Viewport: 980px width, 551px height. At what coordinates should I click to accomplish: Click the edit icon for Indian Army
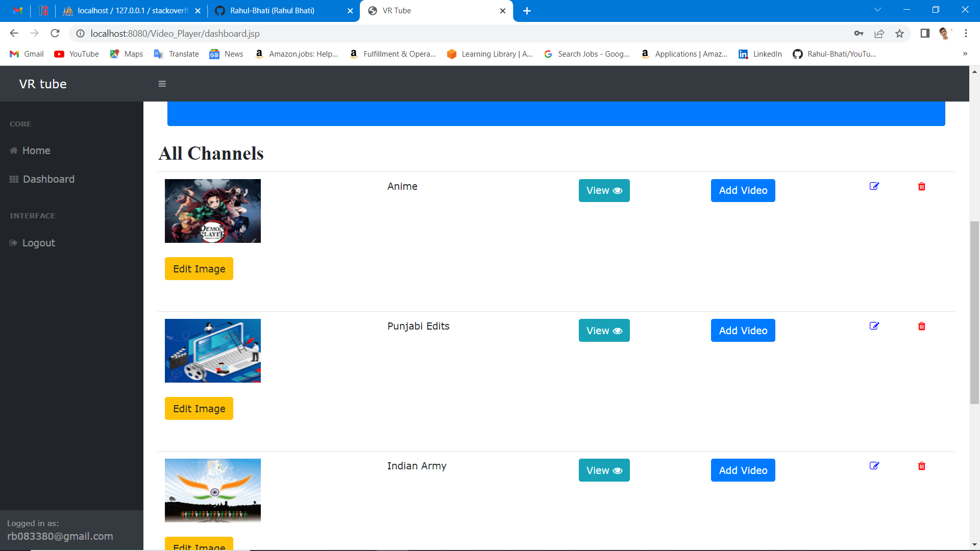[x=874, y=466]
